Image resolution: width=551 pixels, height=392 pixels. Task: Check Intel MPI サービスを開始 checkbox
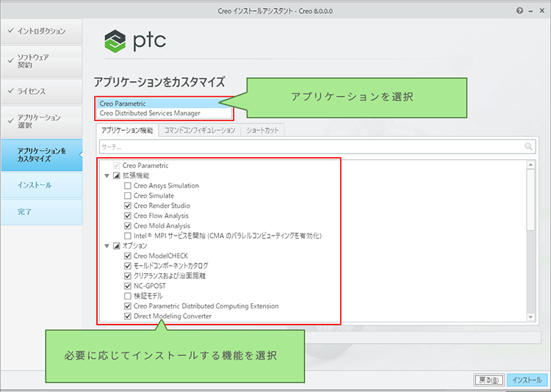point(128,236)
